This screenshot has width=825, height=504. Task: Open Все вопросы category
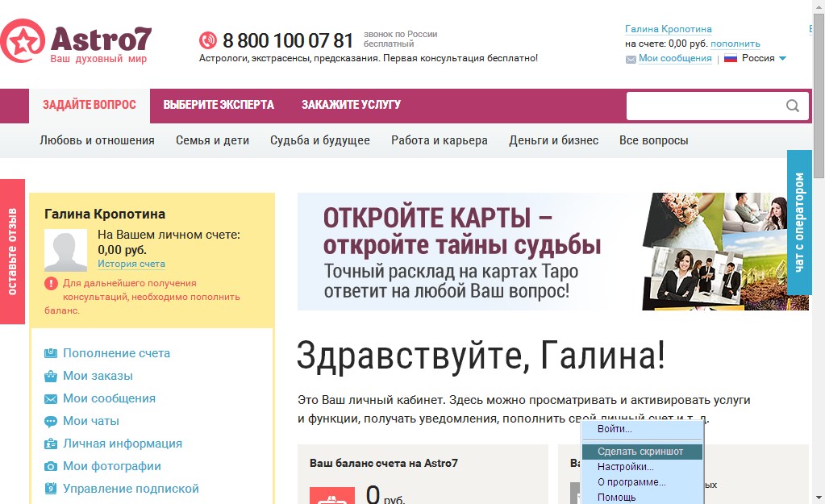tap(653, 140)
